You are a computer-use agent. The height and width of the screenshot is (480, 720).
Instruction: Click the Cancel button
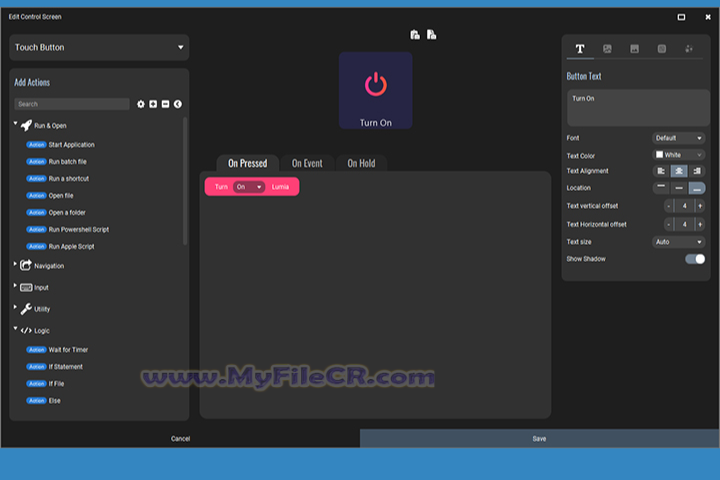pos(180,439)
